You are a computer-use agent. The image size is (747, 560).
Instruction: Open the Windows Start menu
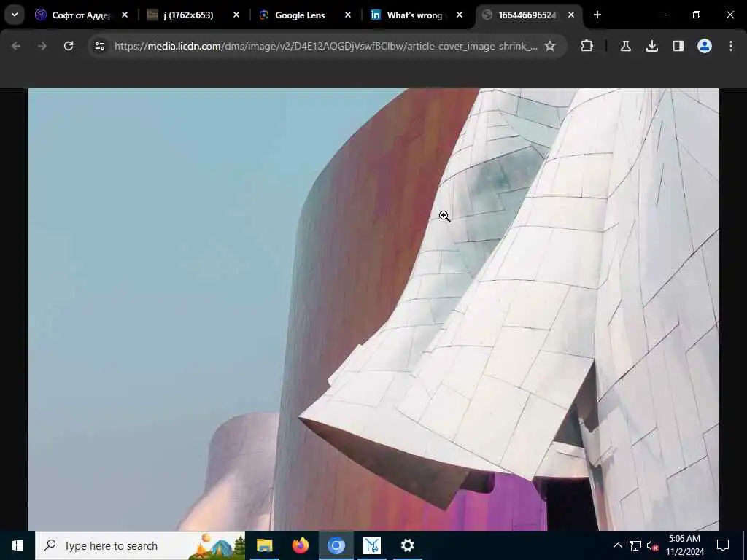tap(18, 545)
